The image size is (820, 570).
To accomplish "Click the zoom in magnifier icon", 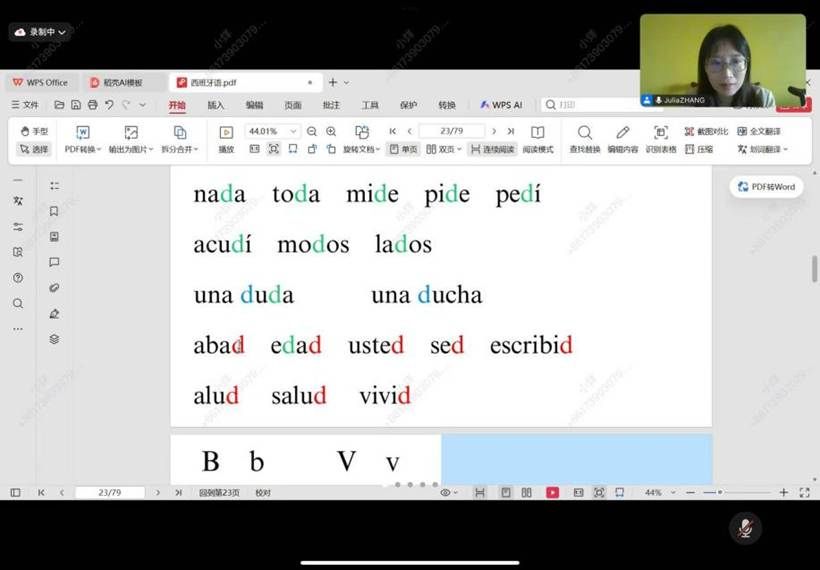I will click(x=331, y=131).
